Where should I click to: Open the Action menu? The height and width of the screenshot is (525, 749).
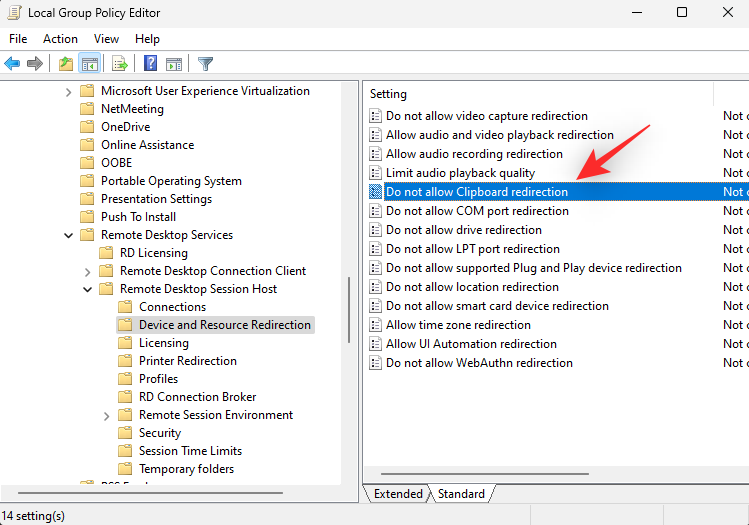click(x=60, y=39)
